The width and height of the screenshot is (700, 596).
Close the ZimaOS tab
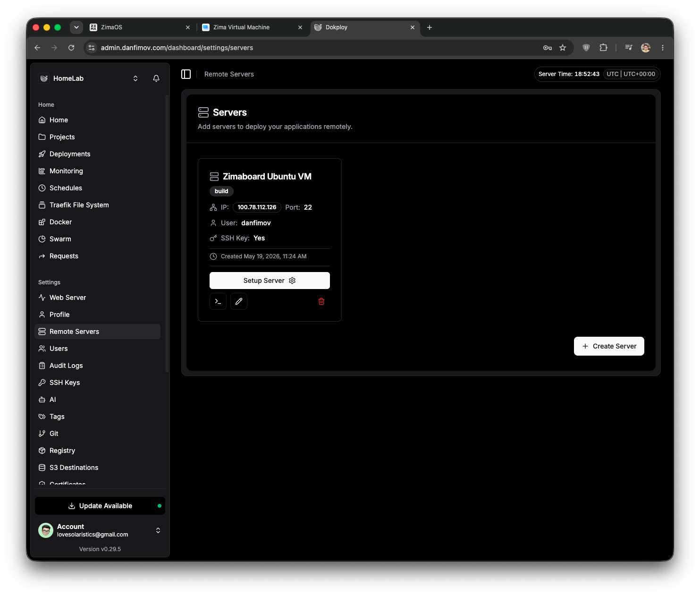(x=188, y=27)
